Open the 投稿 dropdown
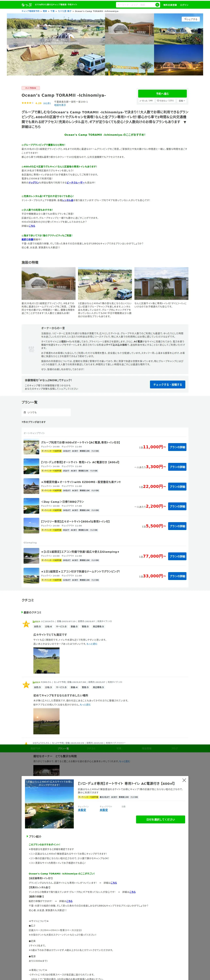 [x=182, y=101]
